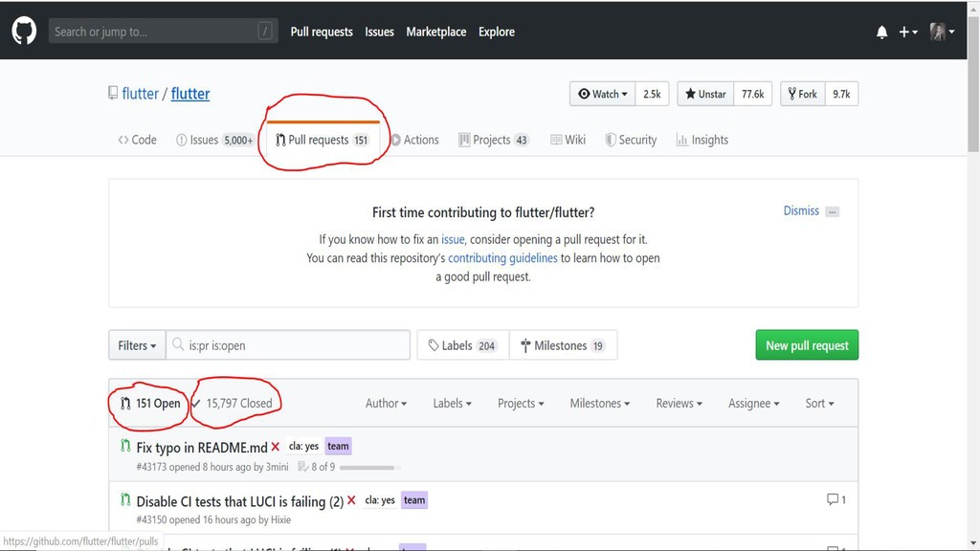Open the flutter repository name link

click(190, 94)
